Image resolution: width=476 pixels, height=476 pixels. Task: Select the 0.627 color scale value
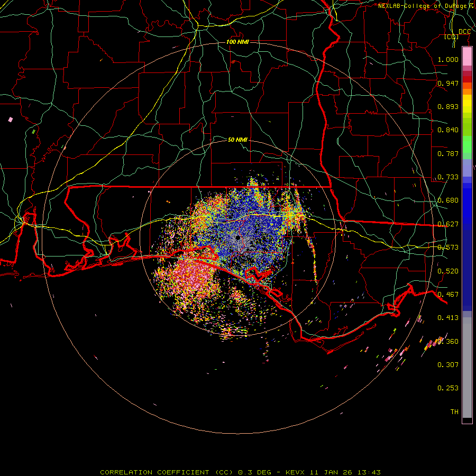pos(448,224)
